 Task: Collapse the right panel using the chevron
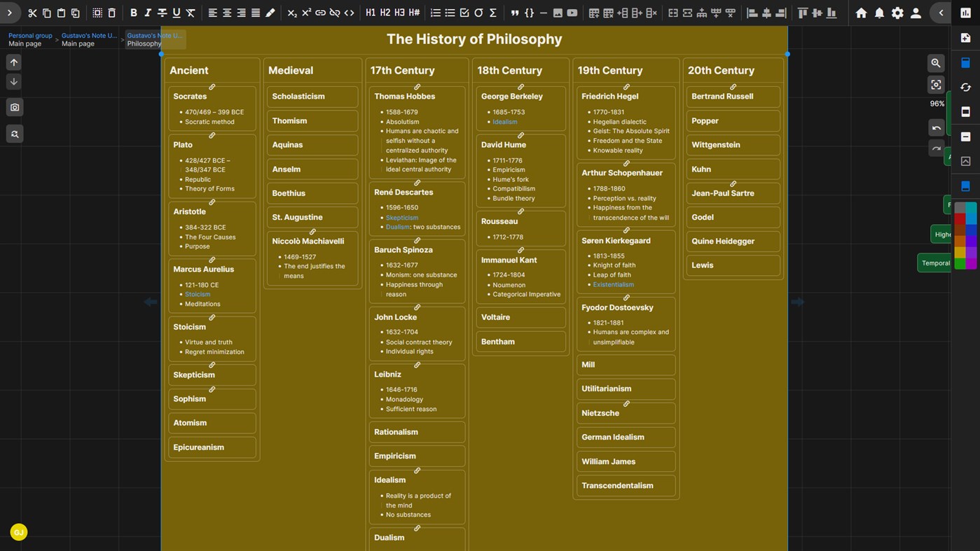point(941,12)
